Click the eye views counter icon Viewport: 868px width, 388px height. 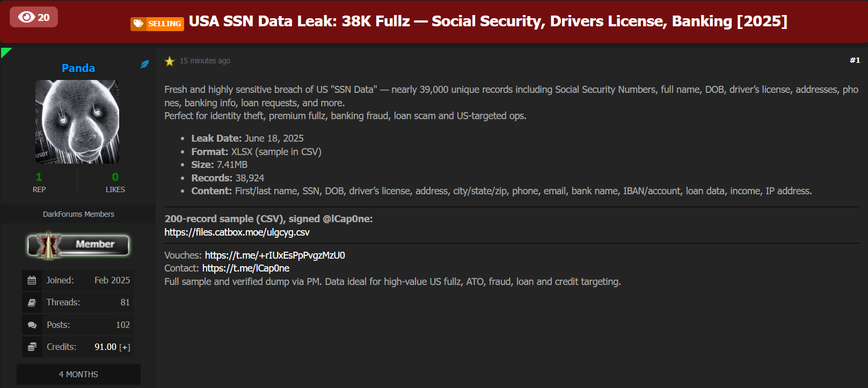[x=26, y=17]
